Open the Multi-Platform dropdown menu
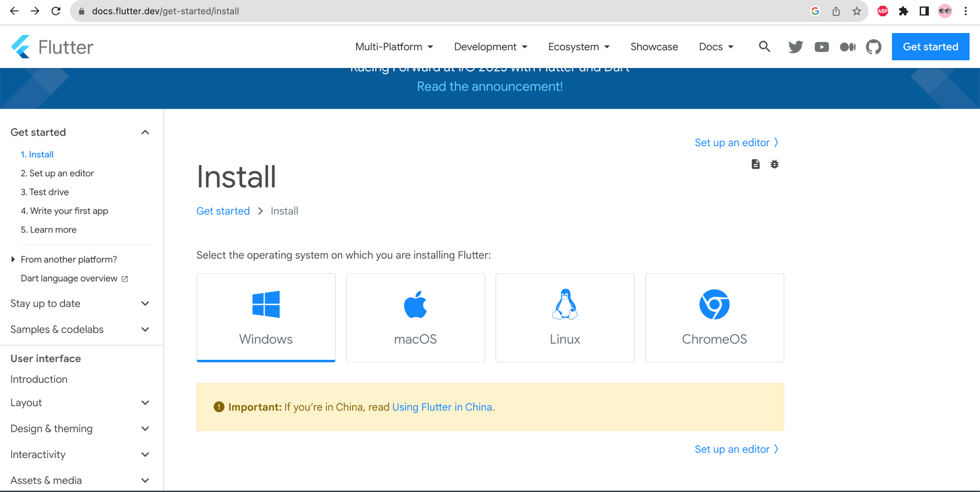Viewport: 980px width, 492px height. click(x=394, y=47)
